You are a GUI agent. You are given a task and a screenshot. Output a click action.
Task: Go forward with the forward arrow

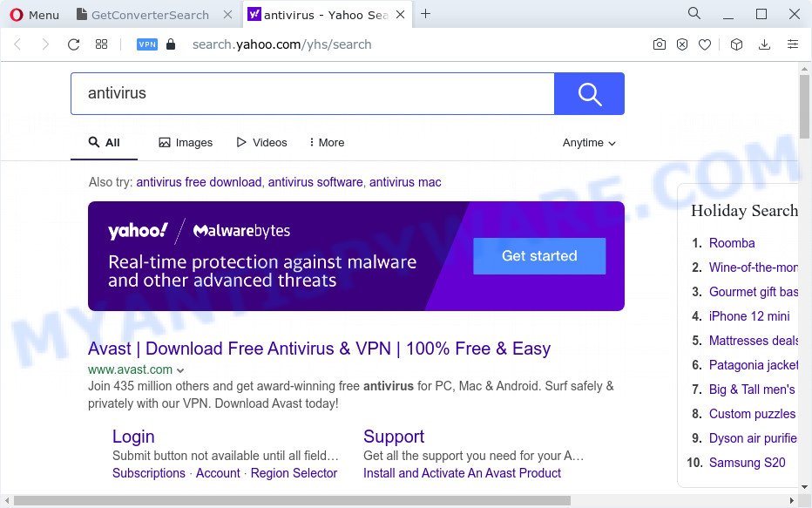tap(45, 44)
